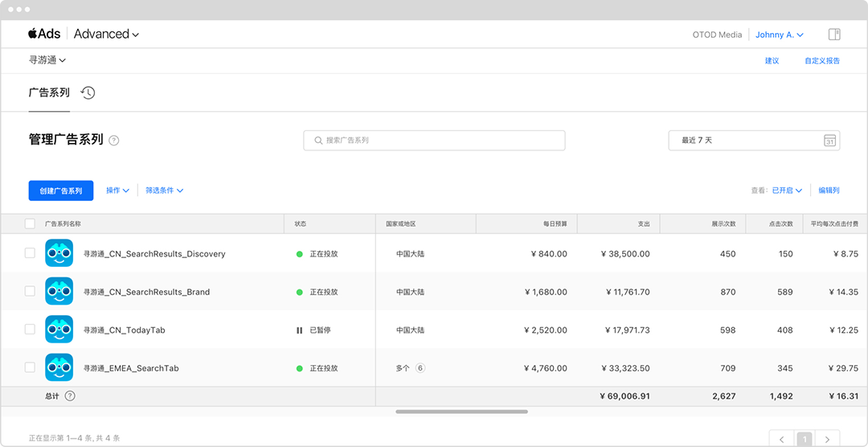Screen dimensions: 868x447
Task: Switch to the 广告系列 tab
Action: tap(49, 92)
